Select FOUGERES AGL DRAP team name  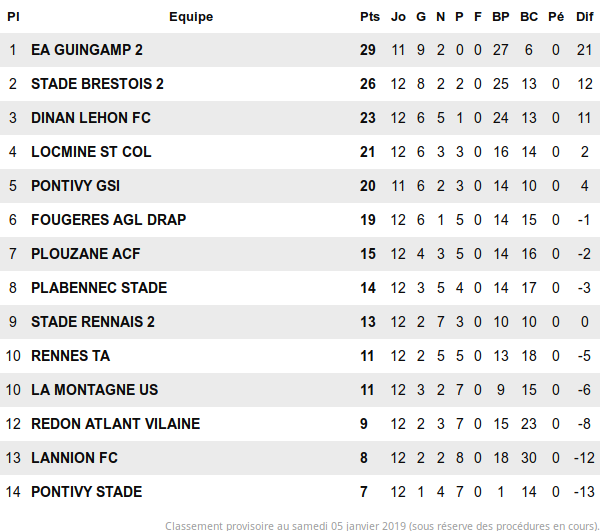pos(108,220)
